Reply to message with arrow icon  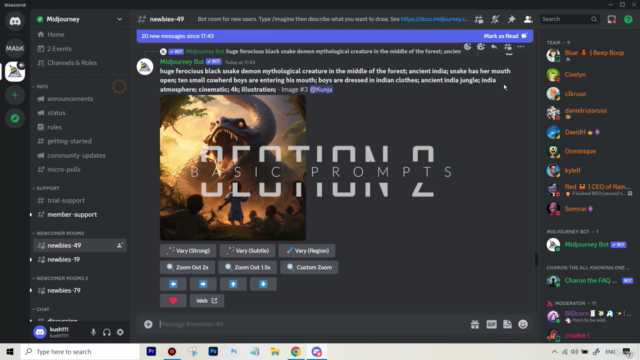pyautogui.click(x=494, y=47)
